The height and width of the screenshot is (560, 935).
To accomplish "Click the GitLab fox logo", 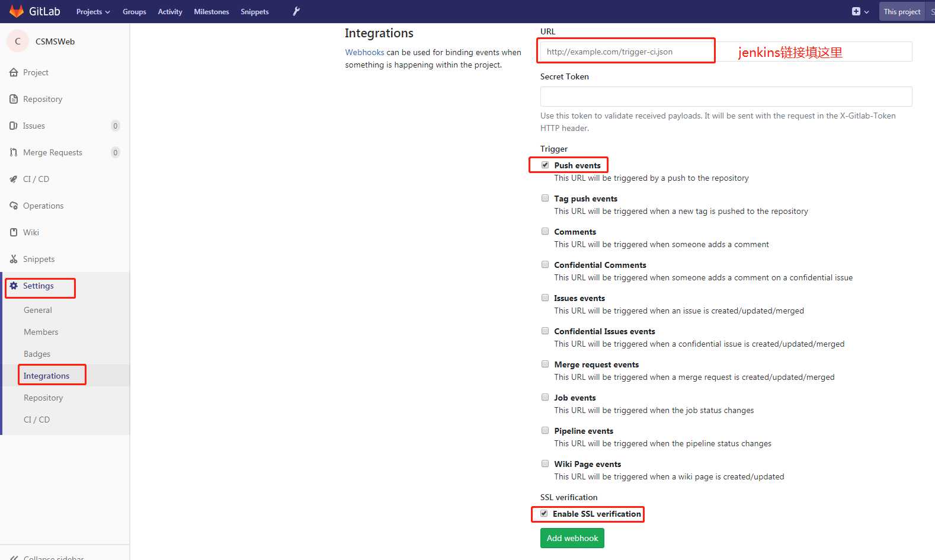I will [17, 11].
